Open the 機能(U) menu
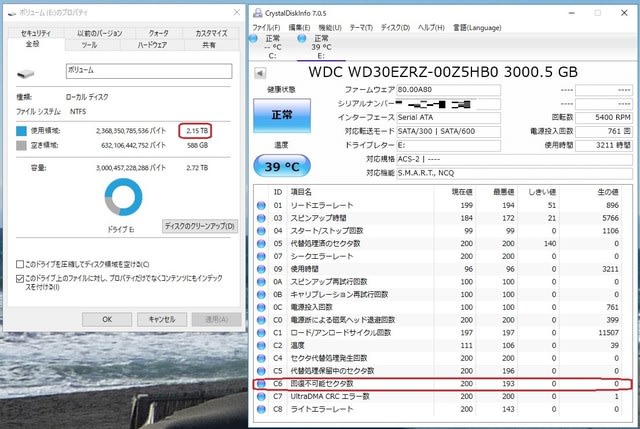The height and width of the screenshot is (429, 640). [330, 28]
